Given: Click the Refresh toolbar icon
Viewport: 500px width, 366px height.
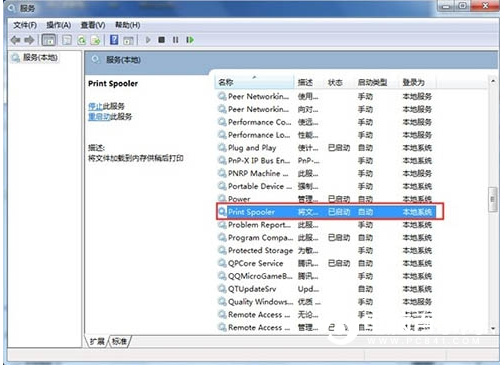Looking at the screenshot, I should tap(81, 40).
